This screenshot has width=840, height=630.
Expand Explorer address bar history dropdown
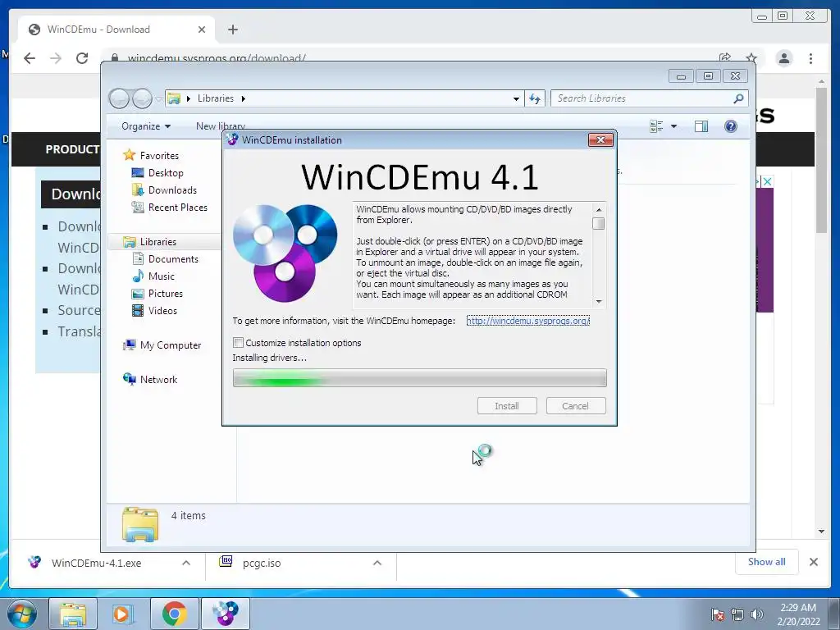coord(516,98)
